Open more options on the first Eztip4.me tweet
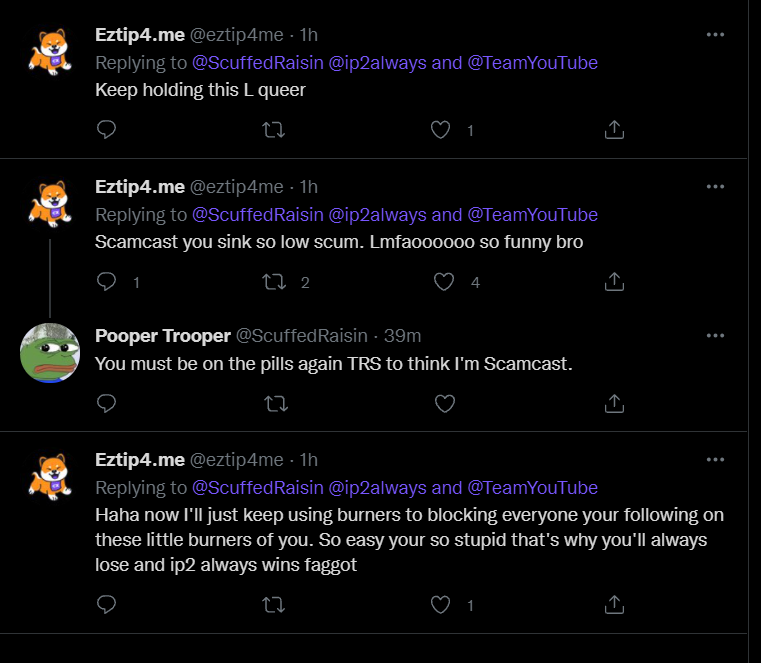761x663 pixels. [715, 34]
